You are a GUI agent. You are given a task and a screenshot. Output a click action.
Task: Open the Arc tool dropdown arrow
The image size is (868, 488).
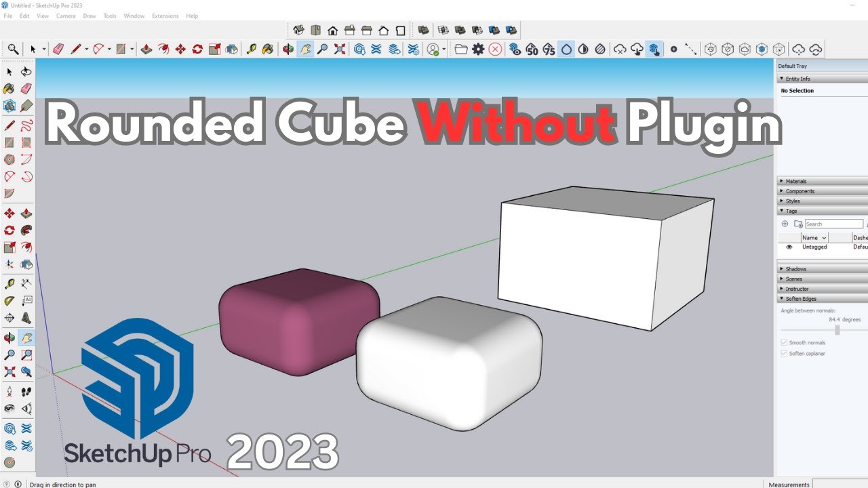110,49
